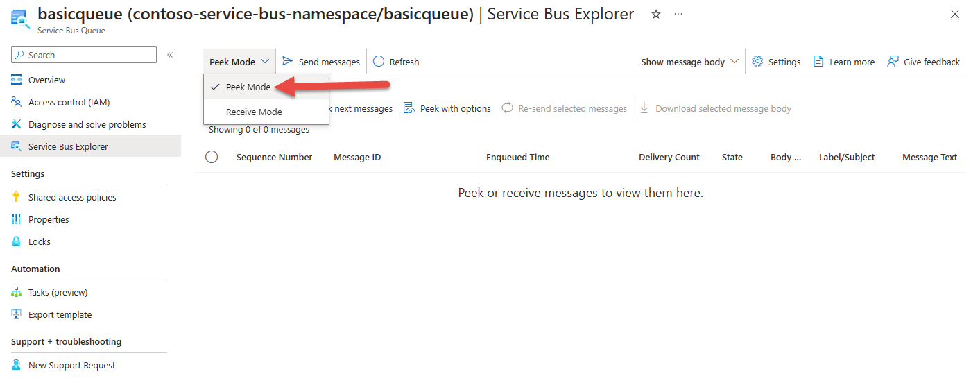Click the Learn more document icon
Screen dimensions: 980x383
coord(818,61)
